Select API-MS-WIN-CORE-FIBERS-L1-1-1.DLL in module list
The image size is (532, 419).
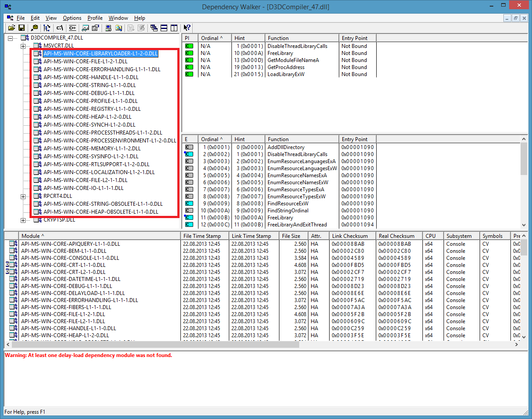pyautogui.click(x=262, y=307)
